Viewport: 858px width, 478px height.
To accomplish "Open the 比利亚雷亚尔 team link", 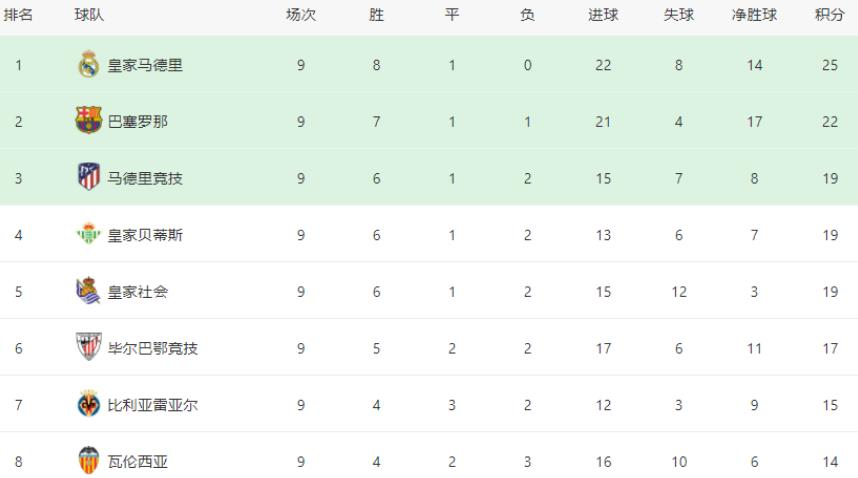I will [x=153, y=405].
